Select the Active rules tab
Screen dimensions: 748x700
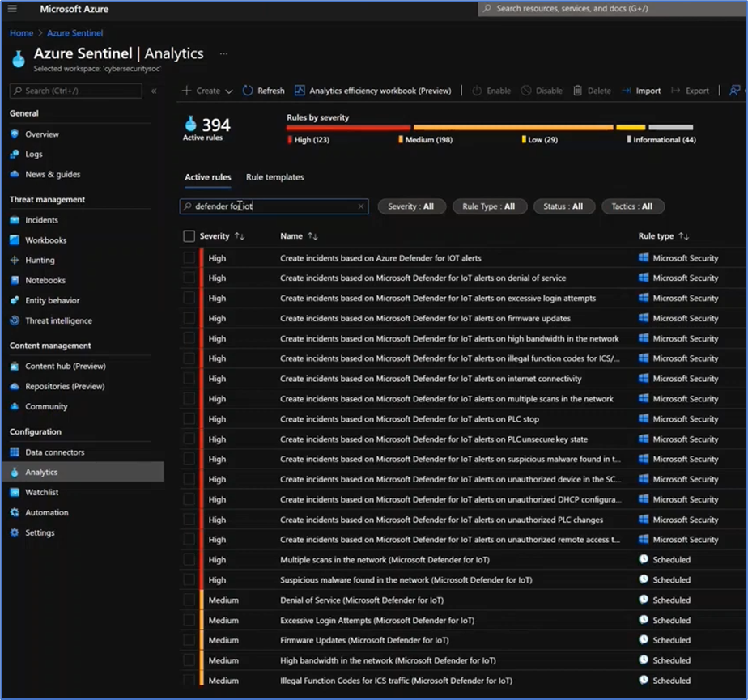pos(209,177)
